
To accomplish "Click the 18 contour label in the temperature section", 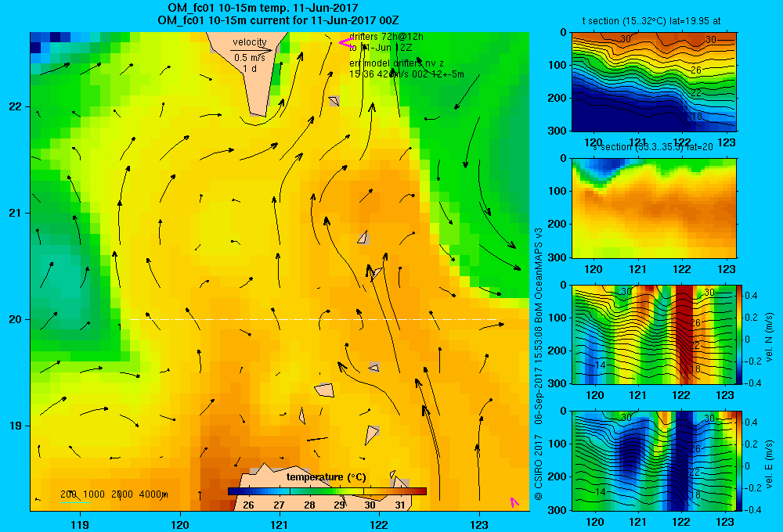I will click(x=697, y=116).
